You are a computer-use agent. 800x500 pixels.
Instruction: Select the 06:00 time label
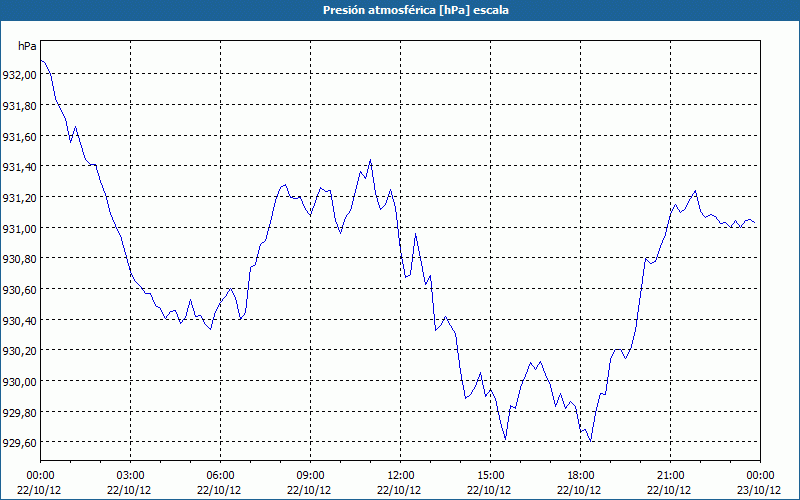[x=220, y=476]
